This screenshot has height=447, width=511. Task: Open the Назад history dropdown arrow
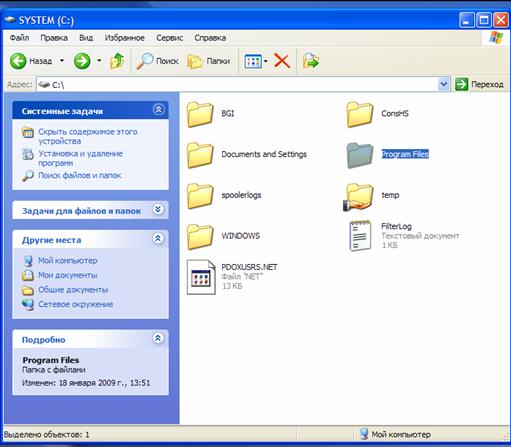point(62,61)
